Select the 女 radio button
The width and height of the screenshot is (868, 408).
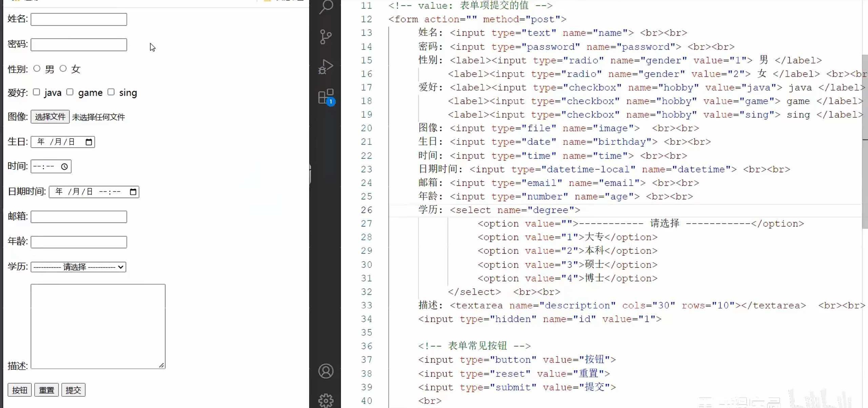tap(63, 69)
